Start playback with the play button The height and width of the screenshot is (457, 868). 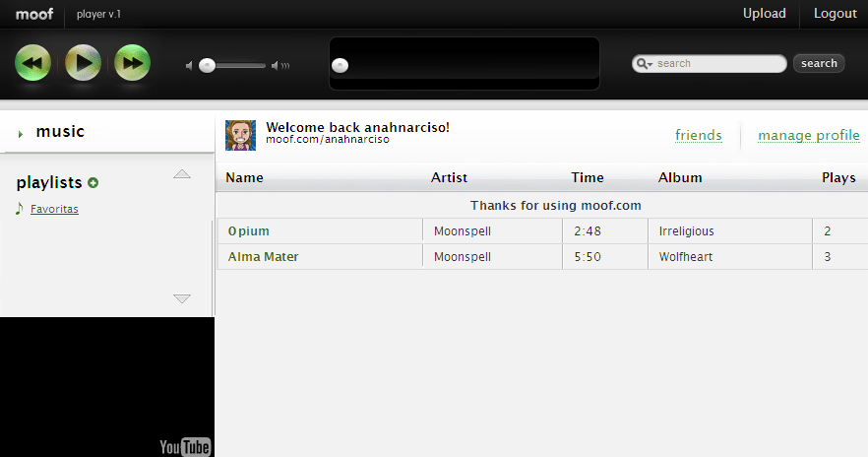coord(83,63)
